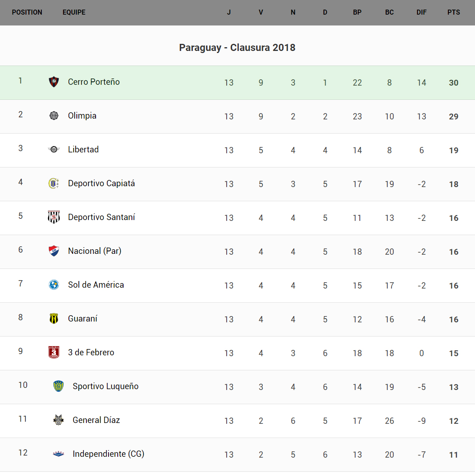Click the Sol de América logo
The image size is (475, 476).
[x=54, y=285]
